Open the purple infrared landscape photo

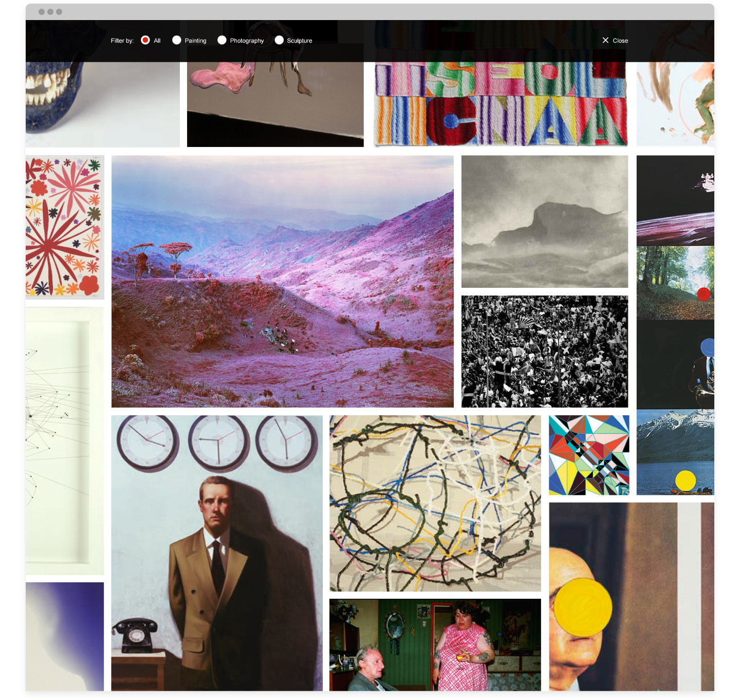(283, 282)
